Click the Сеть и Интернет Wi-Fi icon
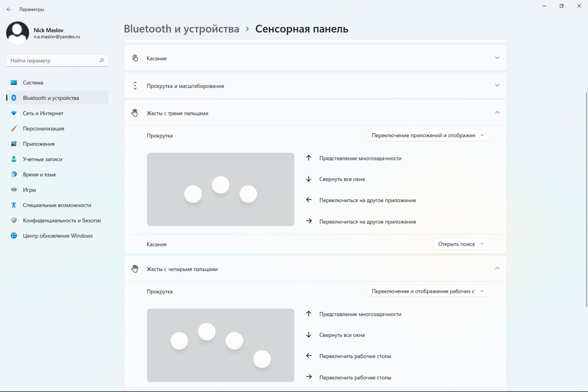This screenshot has width=588, height=392. click(x=14, y=113)
